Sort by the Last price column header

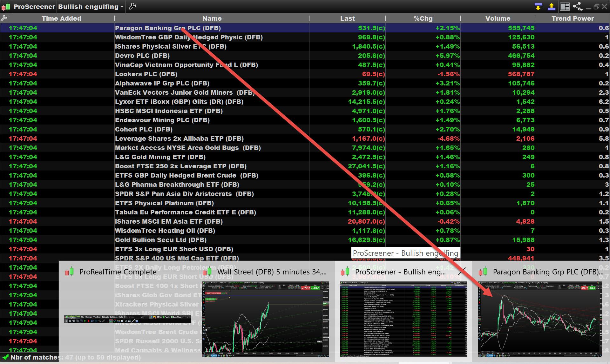[x=347, y=18]
